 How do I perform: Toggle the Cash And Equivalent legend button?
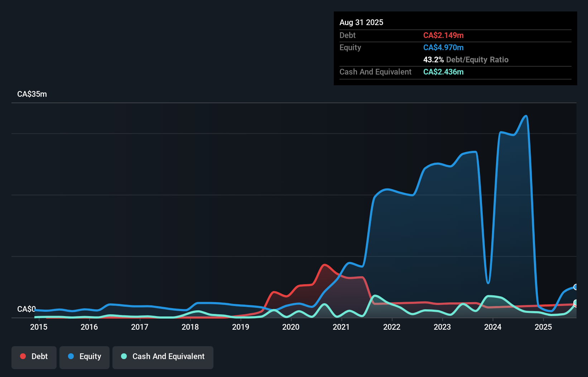163,357
